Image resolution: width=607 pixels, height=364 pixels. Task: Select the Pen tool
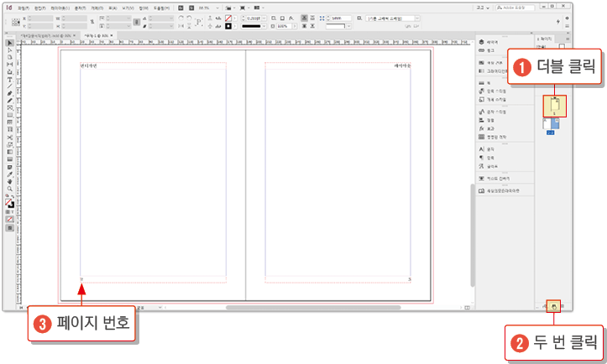10,94
